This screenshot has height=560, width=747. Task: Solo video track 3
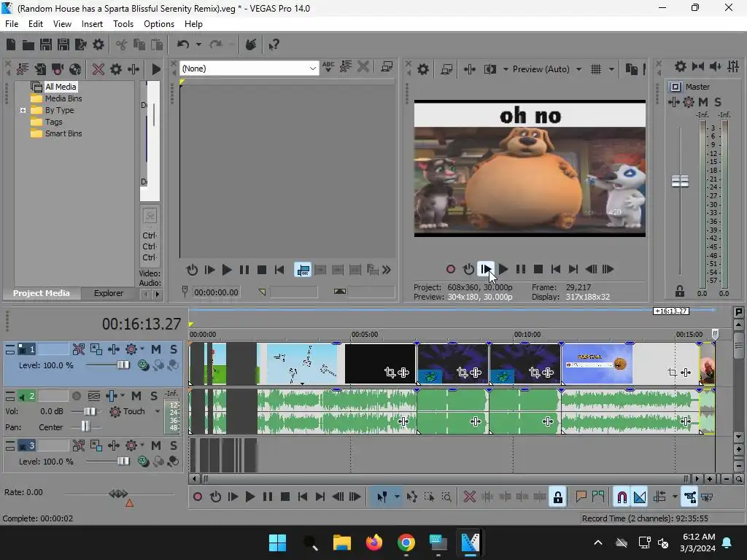174,446
